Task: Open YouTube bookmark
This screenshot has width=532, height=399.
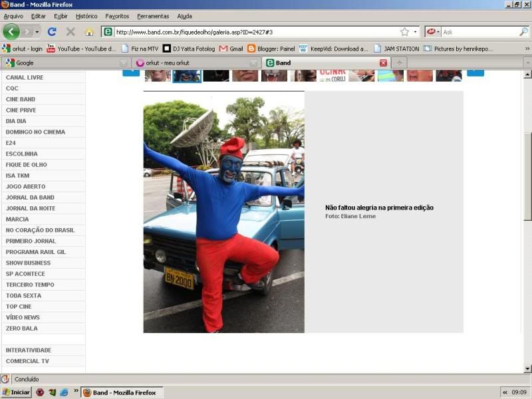Action: click(x=81, y=49)
